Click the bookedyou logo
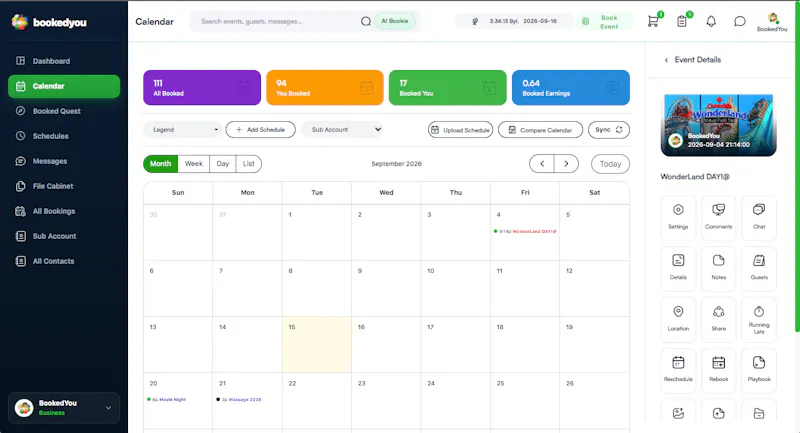800x433 pixels. click(x=49, y=22)
